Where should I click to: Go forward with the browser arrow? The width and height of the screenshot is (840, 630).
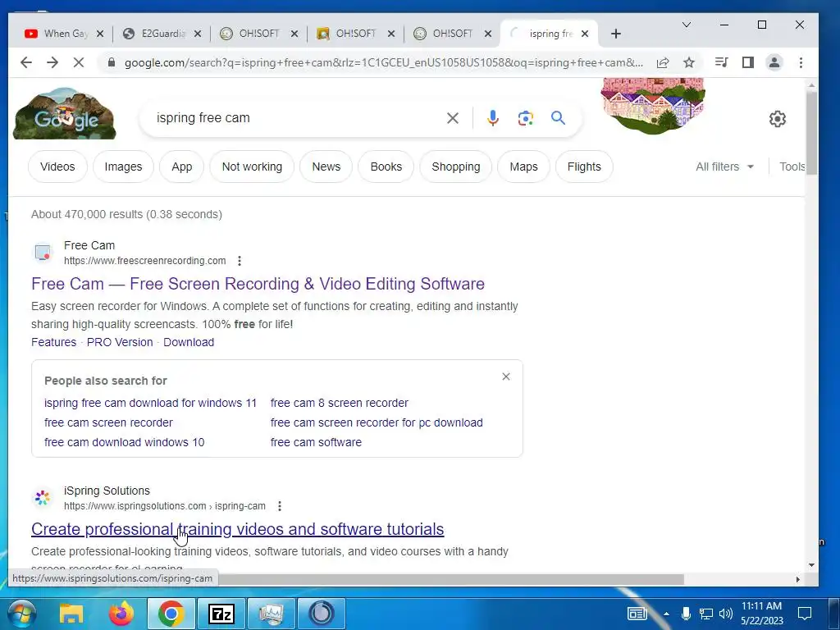coord(52,62)
